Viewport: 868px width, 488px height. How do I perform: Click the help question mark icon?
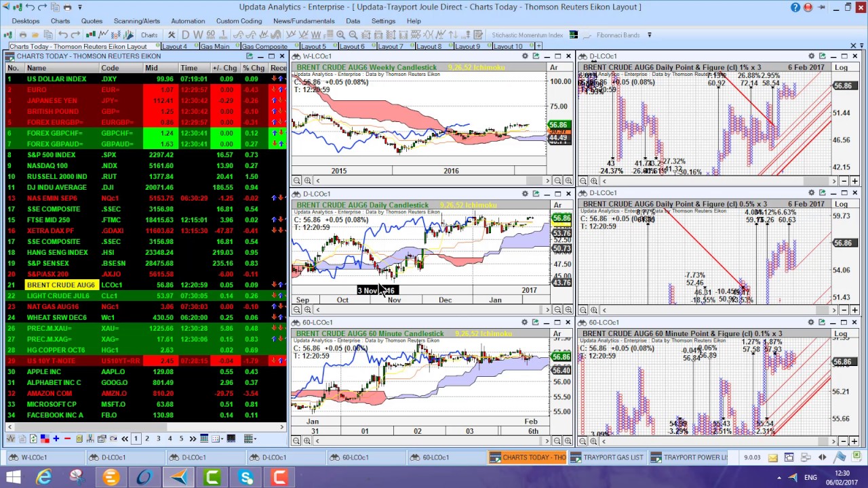795,7
